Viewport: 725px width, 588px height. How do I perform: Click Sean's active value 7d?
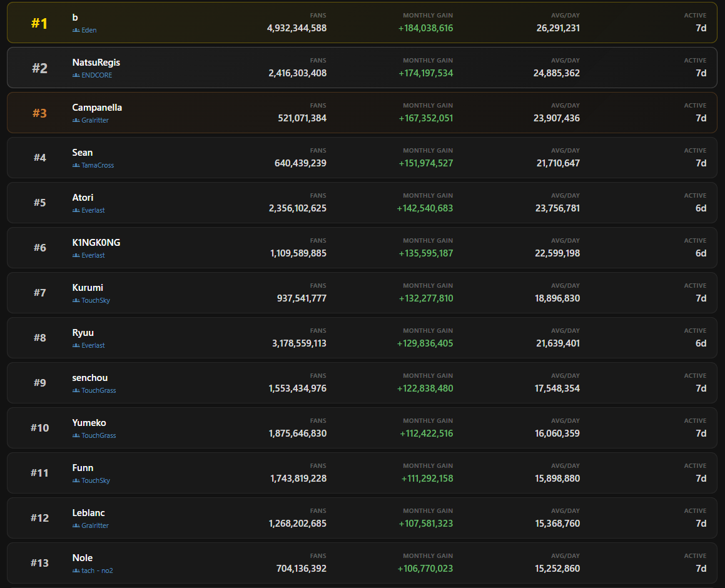pos(701,163)
